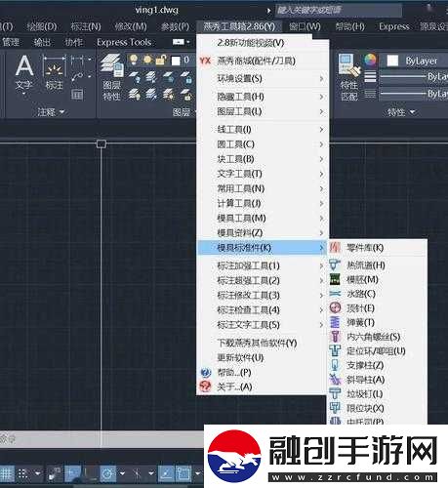Click the leader line tool icon

(77, 77)
